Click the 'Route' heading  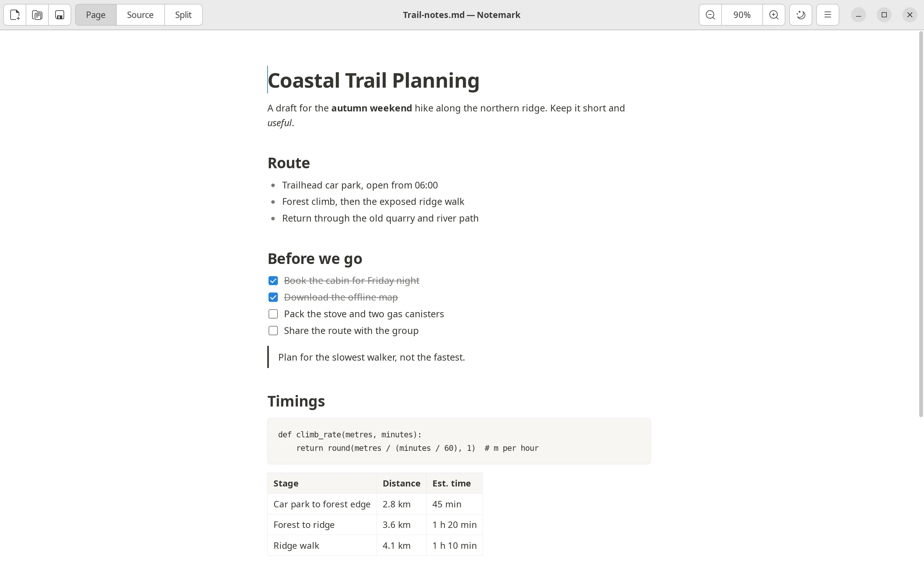point(289,163)
